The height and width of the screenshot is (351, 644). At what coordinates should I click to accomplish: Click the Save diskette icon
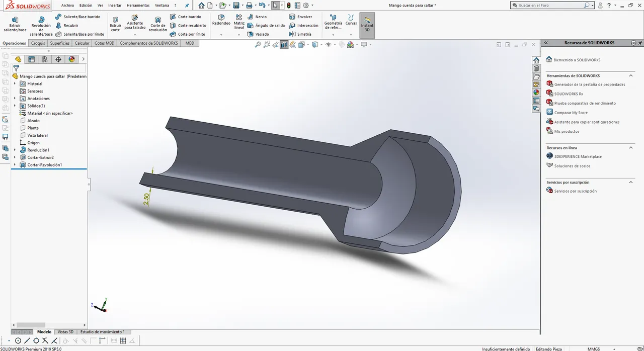click(236, 5)
